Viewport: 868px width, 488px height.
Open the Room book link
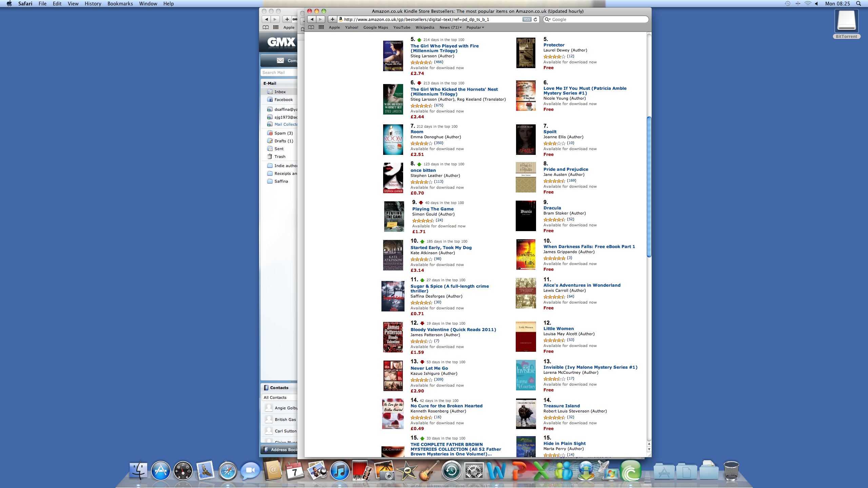click(x=417, y=132)
